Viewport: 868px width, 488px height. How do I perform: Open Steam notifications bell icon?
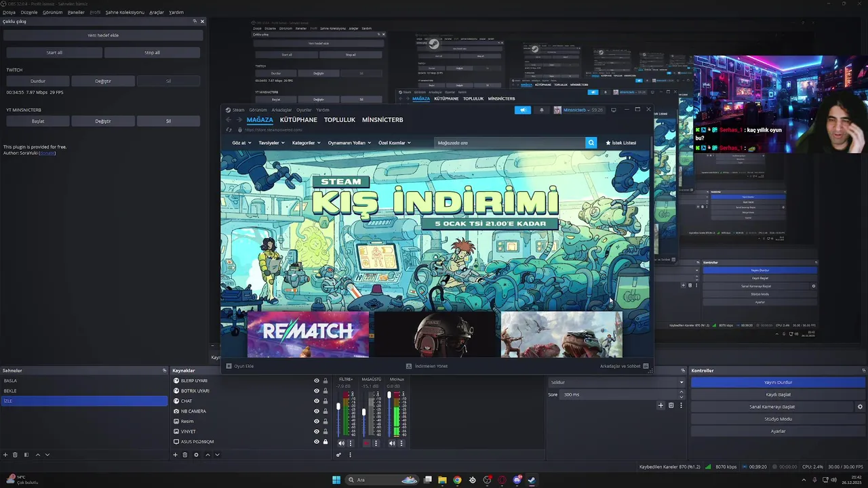(x=541, y=110)
